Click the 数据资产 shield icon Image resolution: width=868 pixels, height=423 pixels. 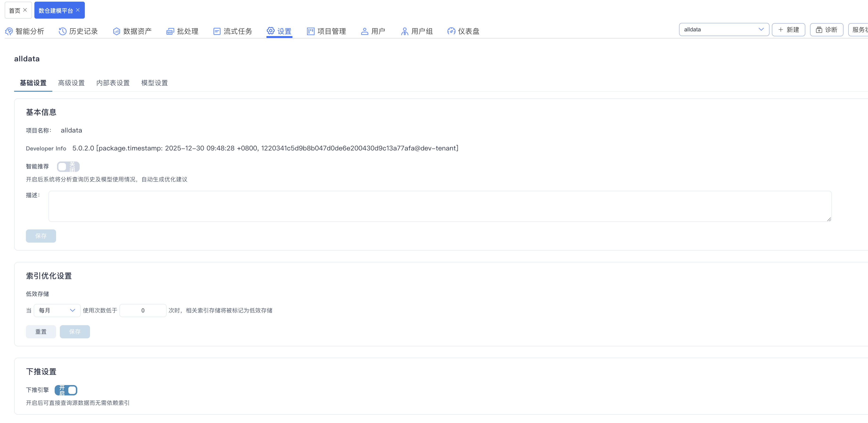116,31
